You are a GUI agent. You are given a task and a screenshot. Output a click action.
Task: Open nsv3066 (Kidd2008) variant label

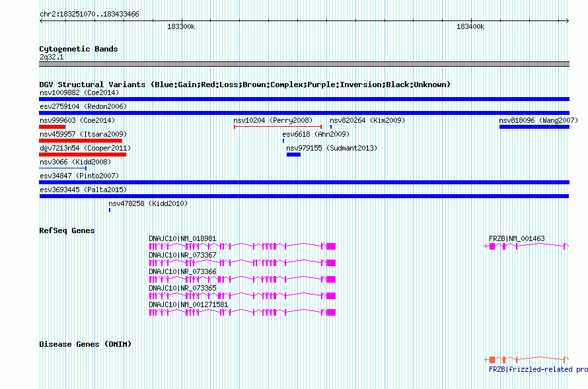[x=75, y=162]
